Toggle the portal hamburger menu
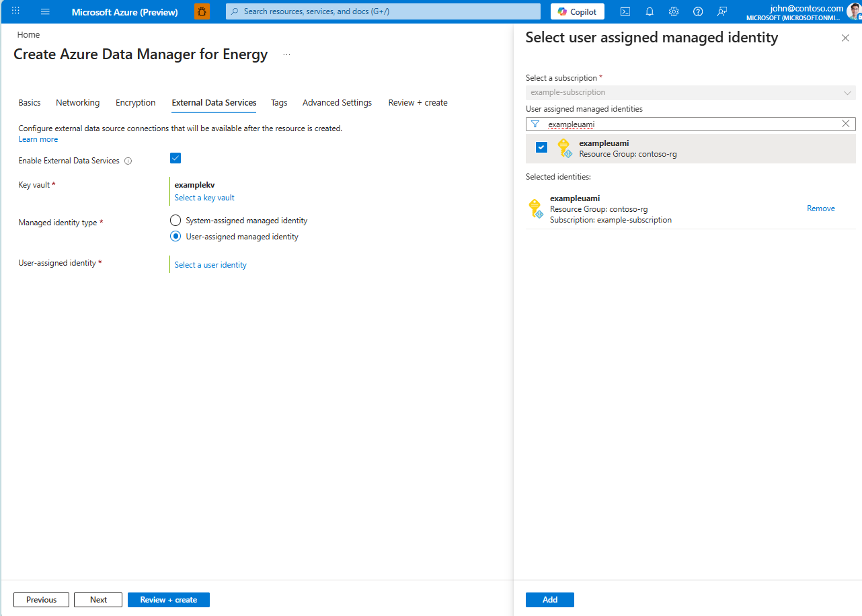Image resolution: width=862 pixels, height=616 pixels. [45, 11]
